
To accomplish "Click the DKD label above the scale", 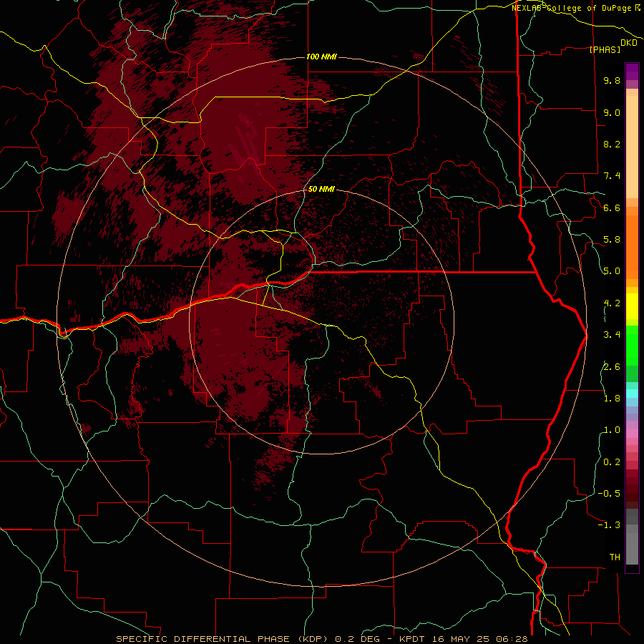I will click(x=629, y=43).
